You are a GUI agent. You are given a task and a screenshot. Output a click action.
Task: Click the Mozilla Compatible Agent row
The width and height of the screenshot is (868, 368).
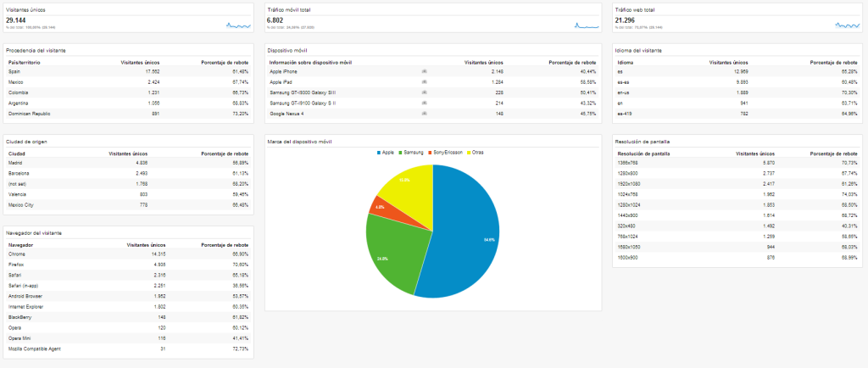coord(129,348)
